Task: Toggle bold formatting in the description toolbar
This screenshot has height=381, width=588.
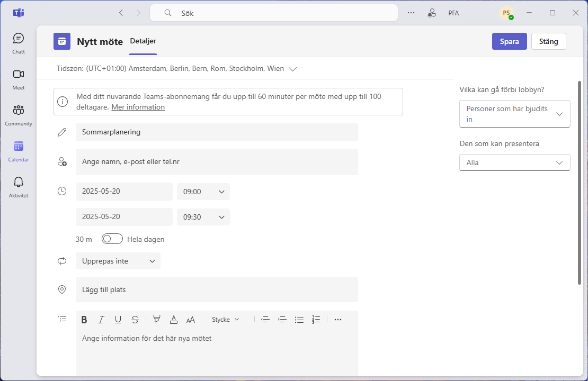Action: [84, 319]
